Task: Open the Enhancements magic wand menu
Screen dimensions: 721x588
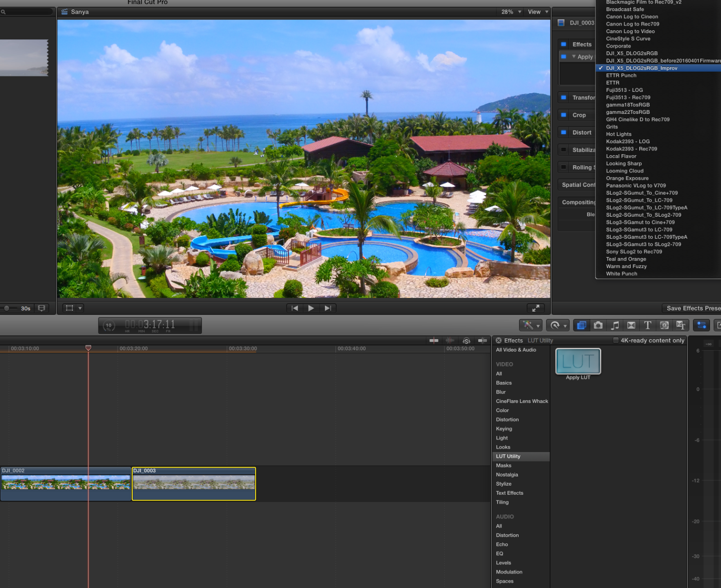Action: (531, 325)
